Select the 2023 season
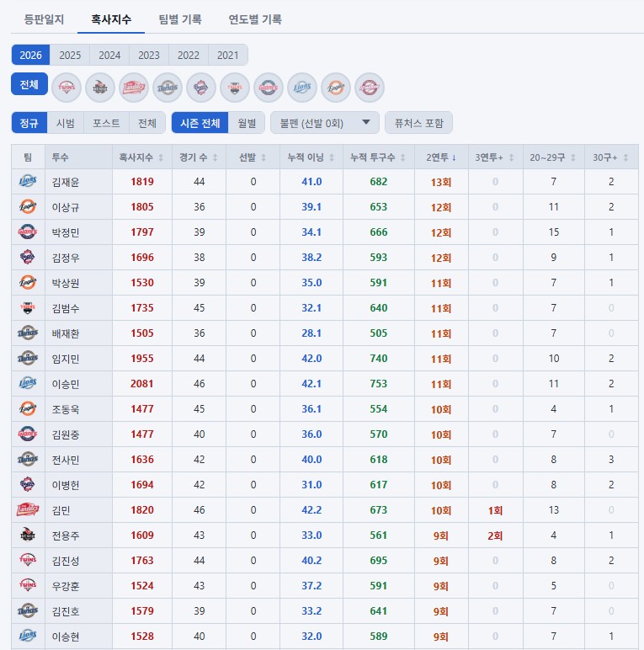The width and height of the screenshot is (644, 650). [x=149, y=55]
